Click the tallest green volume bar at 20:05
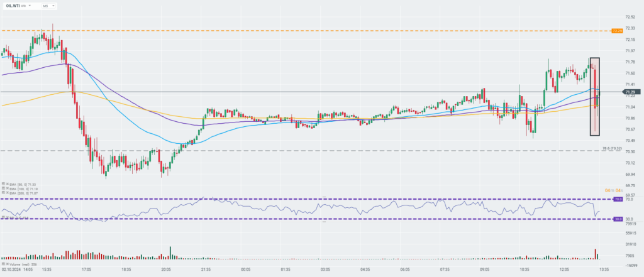644x277 pixels. (x=170, y=253)
